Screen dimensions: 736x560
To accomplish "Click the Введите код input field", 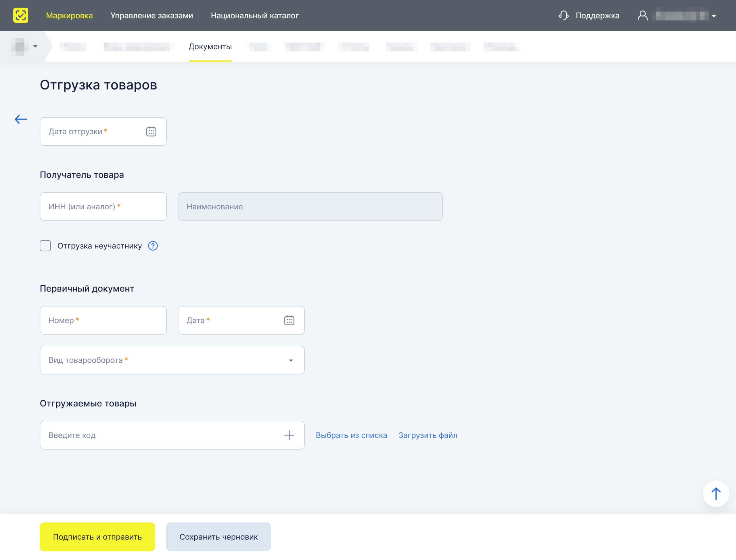I will tap(172, 435).
